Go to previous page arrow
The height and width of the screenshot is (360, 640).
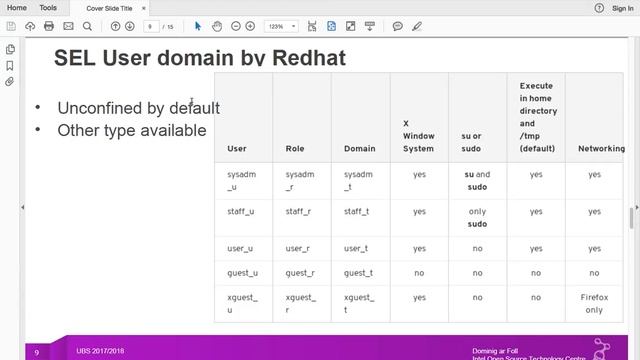pos(116,27)
